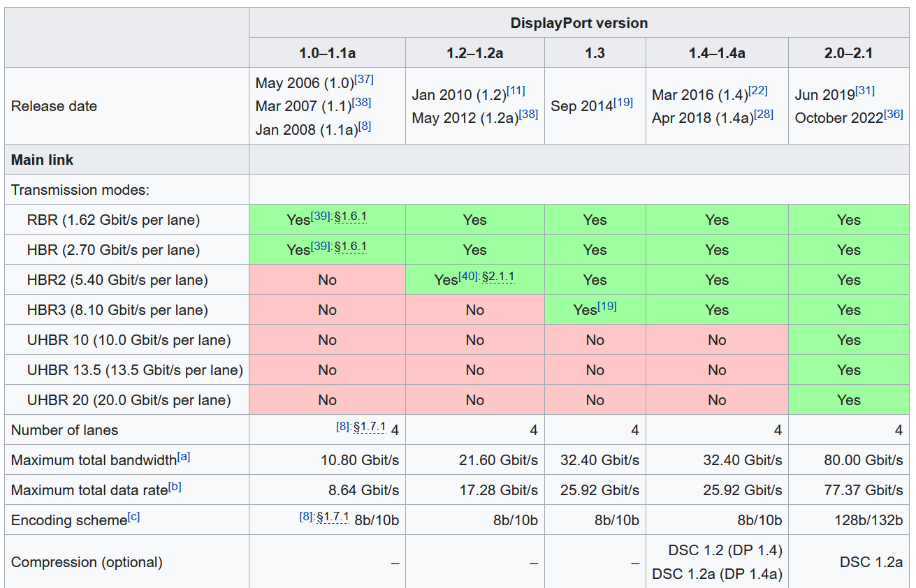Click 'Yes' for UHBR 13.5 in 2.0–2.1 column
The image size is (916, 588).
tap(849, 370)
